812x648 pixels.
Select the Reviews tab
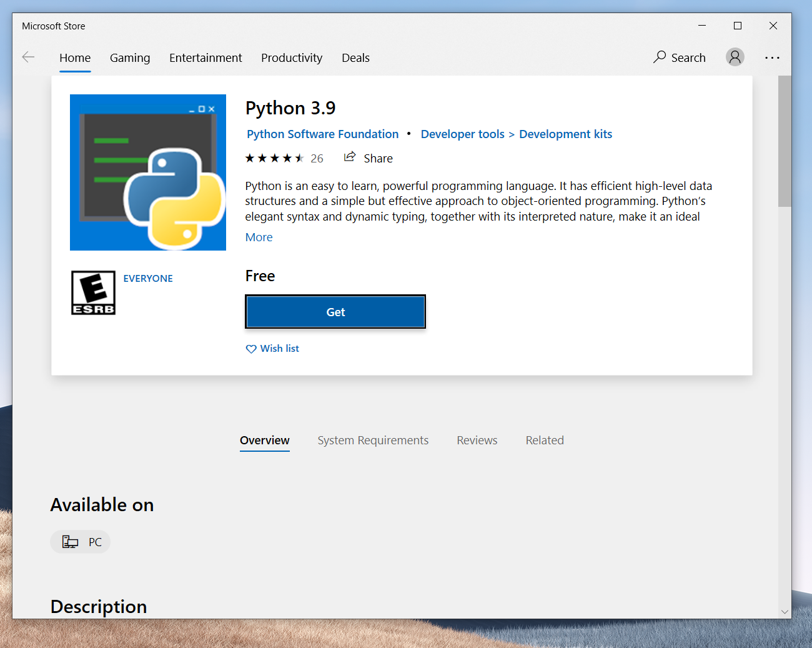pyautogui.click(x=477, y=441)
